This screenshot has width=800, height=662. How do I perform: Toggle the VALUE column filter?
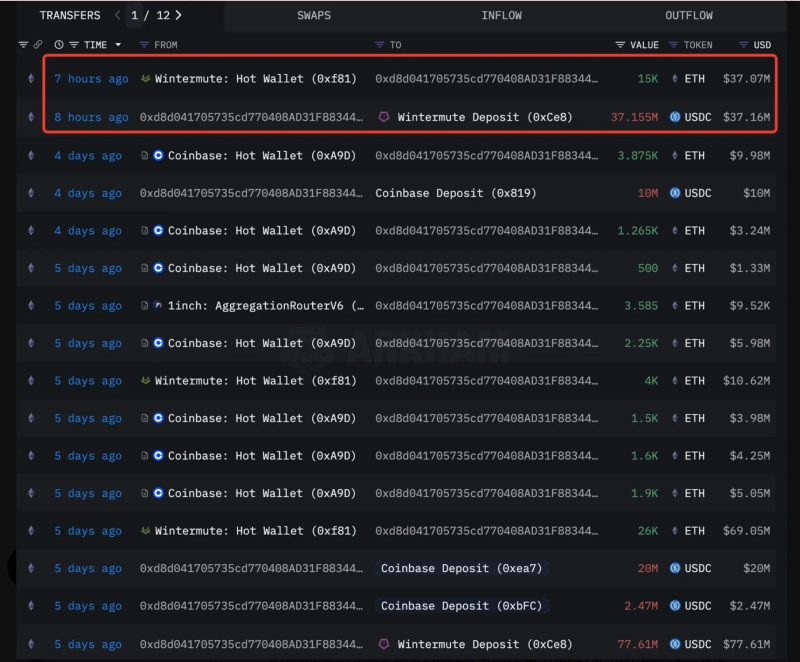coord(620,45)
